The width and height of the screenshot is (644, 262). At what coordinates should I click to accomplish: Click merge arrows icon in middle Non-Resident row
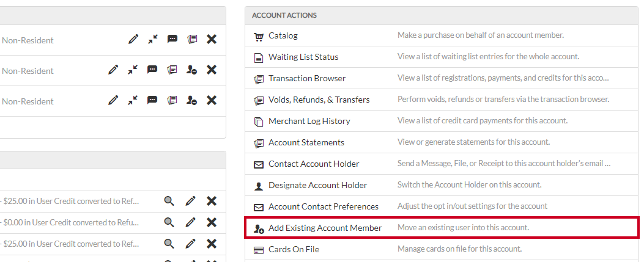(x=133, y=70)
